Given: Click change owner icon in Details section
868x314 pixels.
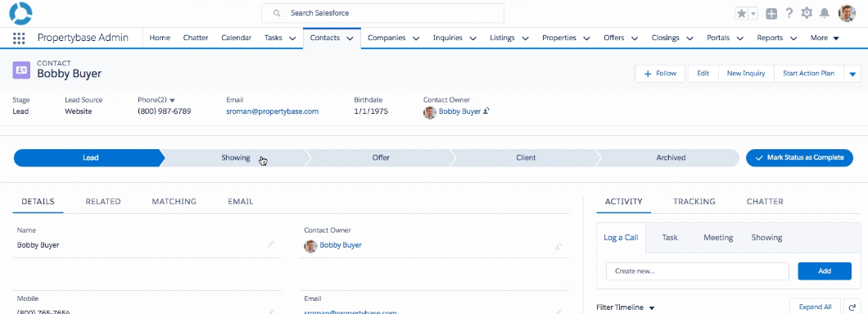Looking at the screenshot, I should pyautogui.click(x=559, y=246).
